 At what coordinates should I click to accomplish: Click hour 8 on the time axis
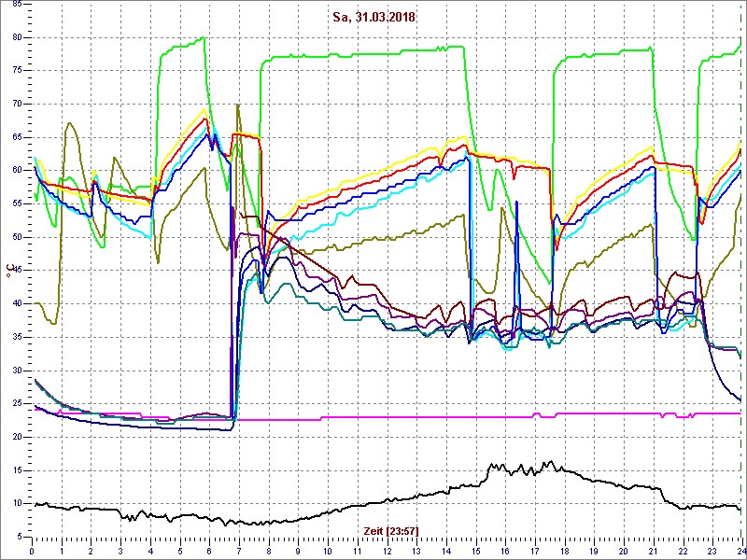269,550
